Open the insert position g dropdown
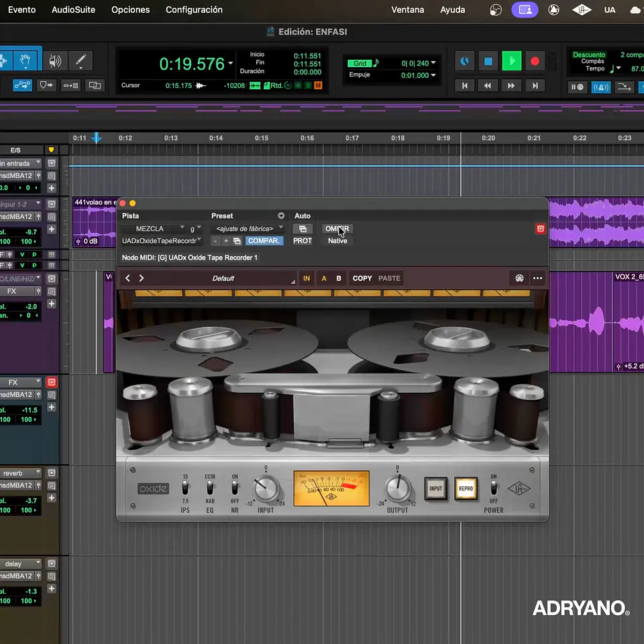Image resolution: width=644 pixels, height=644 pixels. point(195,228)
